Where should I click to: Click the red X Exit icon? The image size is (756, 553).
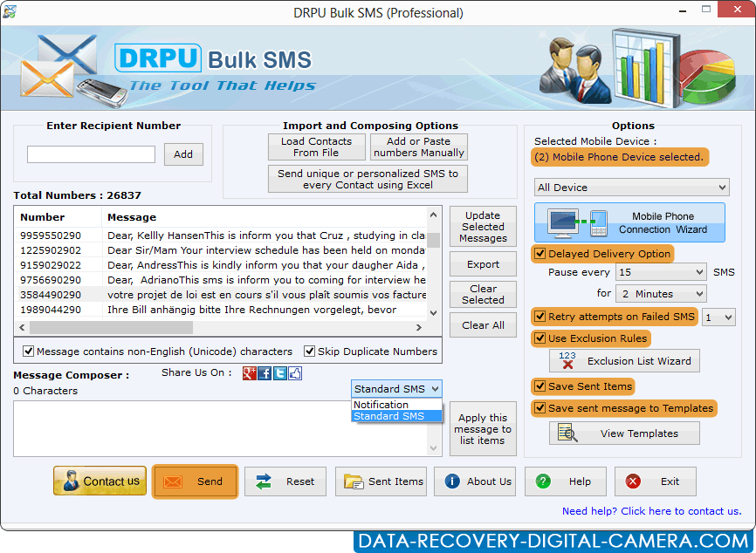[x=633, y=481]
